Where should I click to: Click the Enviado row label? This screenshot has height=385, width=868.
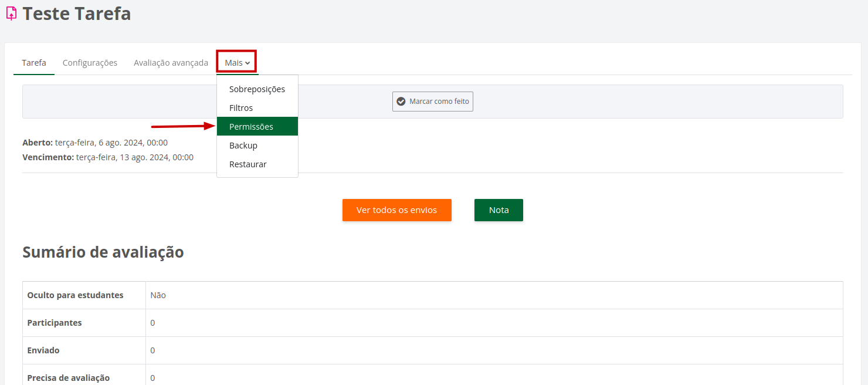click(x=43, y=350)
